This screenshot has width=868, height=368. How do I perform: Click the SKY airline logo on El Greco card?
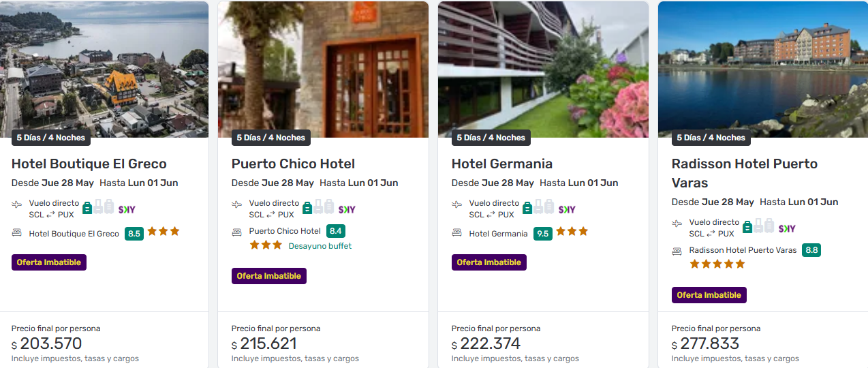[127, 209]
